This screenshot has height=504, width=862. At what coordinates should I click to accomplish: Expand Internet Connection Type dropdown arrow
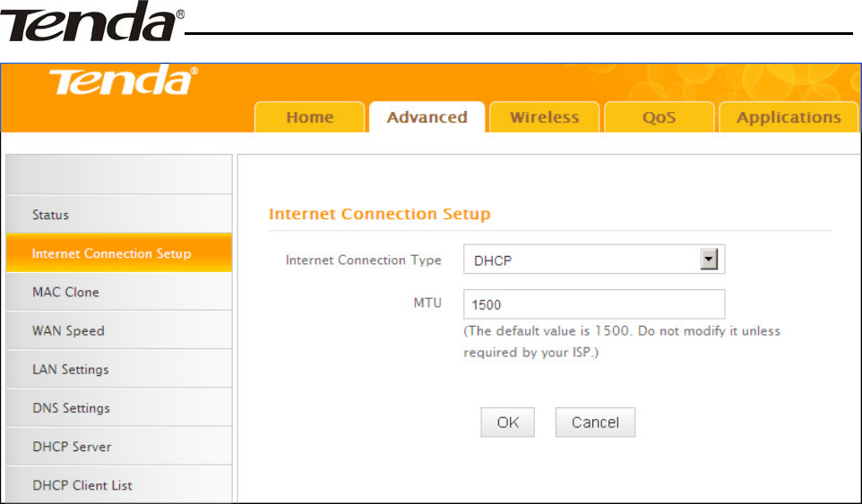tap(709, 259)
